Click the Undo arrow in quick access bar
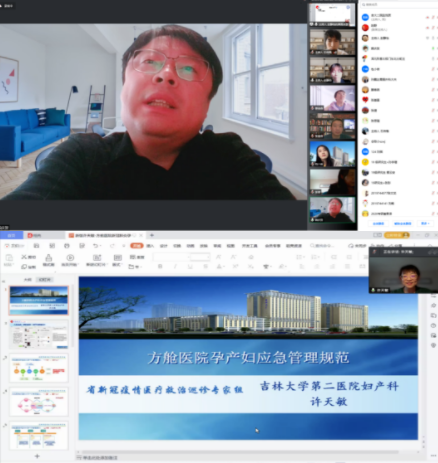Screen dimensions: 438x463 coord(96,246)
